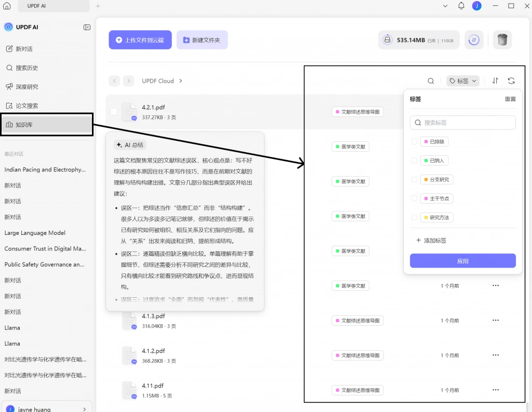
Task: Click the cloud sync transfer icon
Action: coord(474,39)
